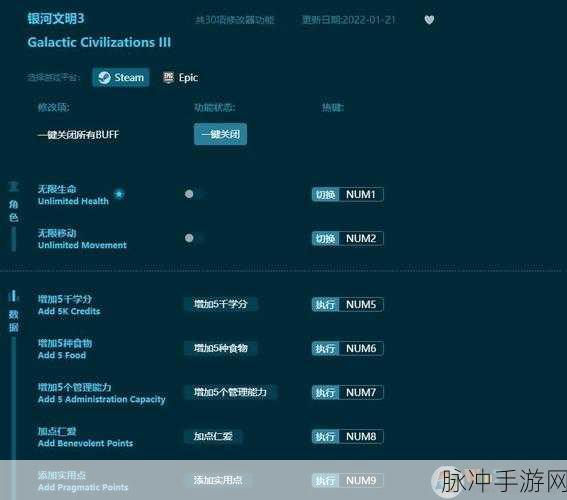Image resolution: width=567 pixels, height=500 pixels.
Task: Click the 银河文明3 game title
Action: (x=56, y=18)
